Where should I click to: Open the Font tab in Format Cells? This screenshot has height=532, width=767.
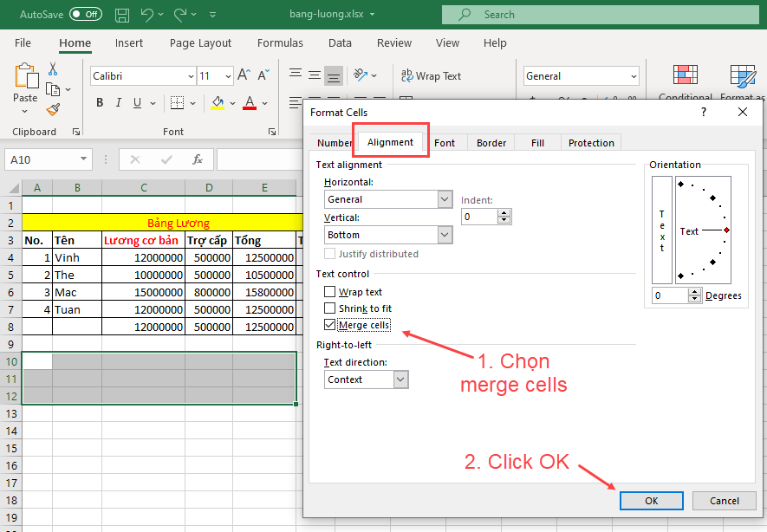click(x=445, y=143)
